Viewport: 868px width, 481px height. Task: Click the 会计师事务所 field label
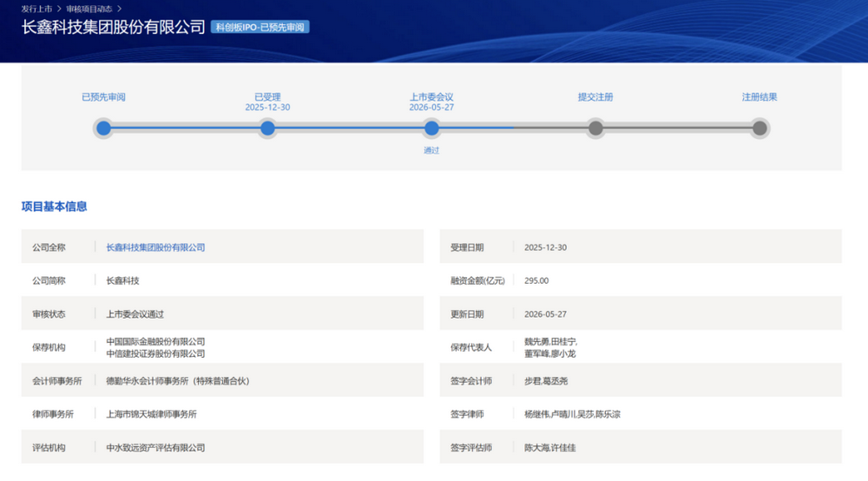(57, 381)
